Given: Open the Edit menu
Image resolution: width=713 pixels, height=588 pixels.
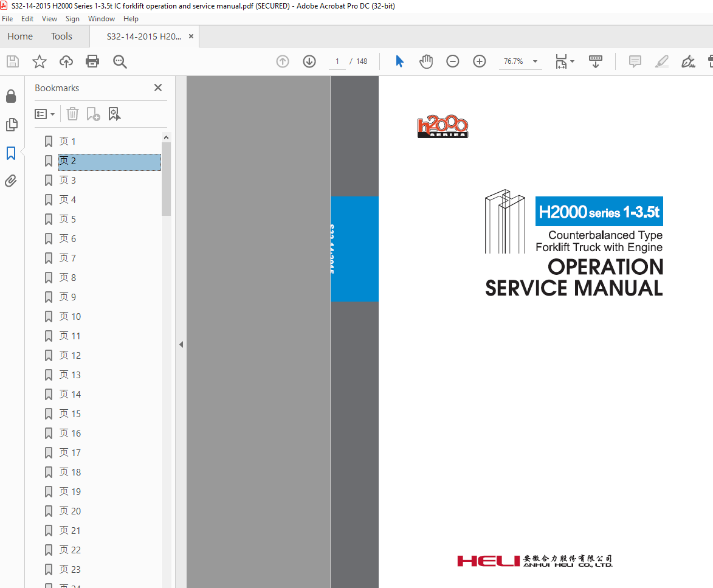Looking at the screenshot, I should pyautogui.click(x=27, y=19).
